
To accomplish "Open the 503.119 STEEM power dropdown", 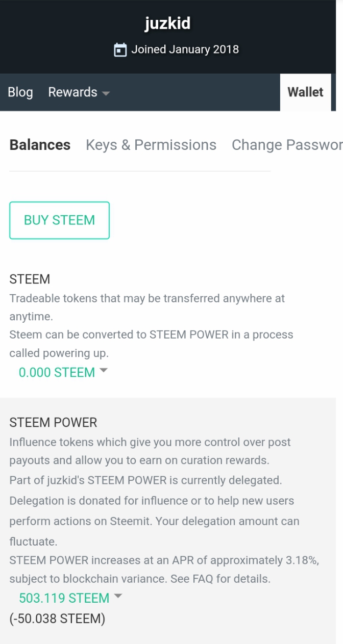I will point(64,598).
